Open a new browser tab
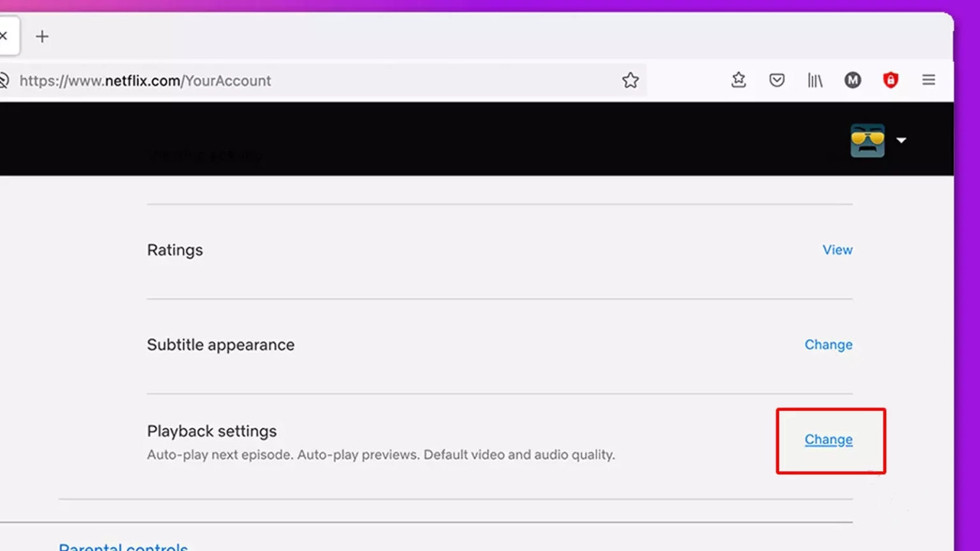980x551 pixels. [42, 37]
